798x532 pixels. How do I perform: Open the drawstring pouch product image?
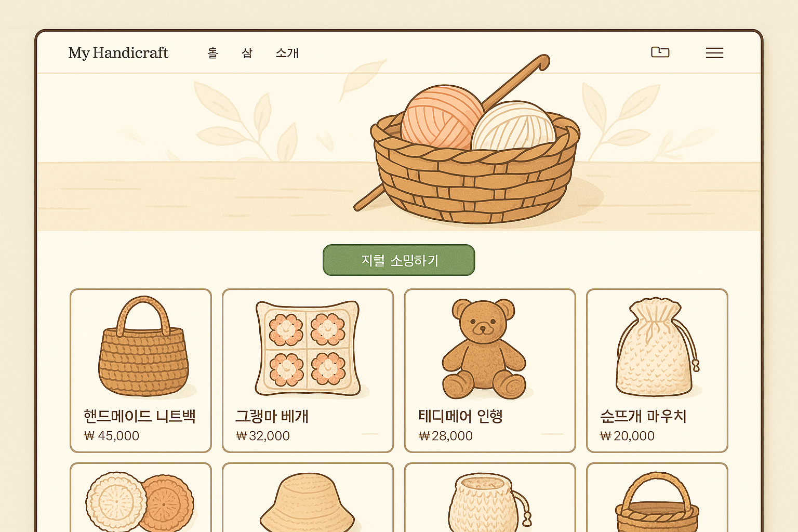[x=656, y=347]
